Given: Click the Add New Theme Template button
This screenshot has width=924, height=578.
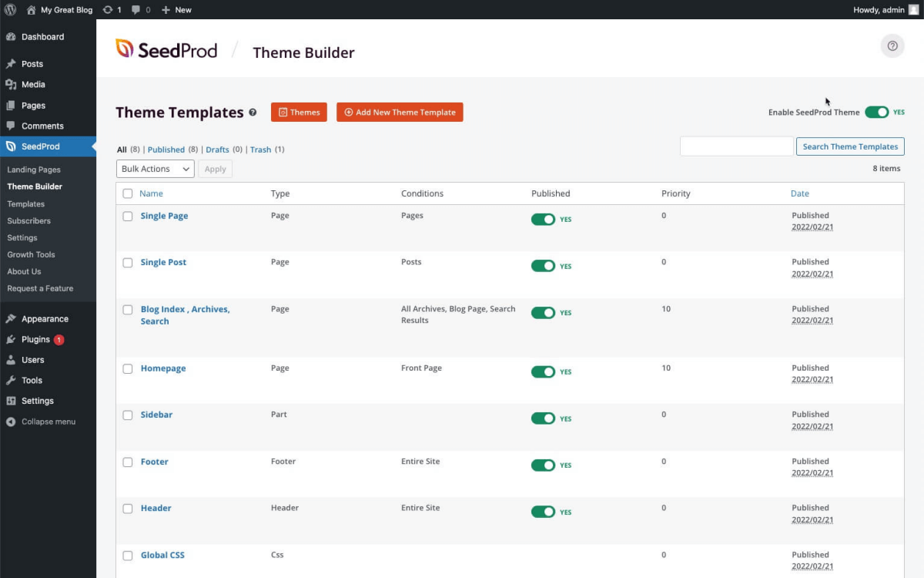Looking at the screenshot, I should tap(400, 112).
